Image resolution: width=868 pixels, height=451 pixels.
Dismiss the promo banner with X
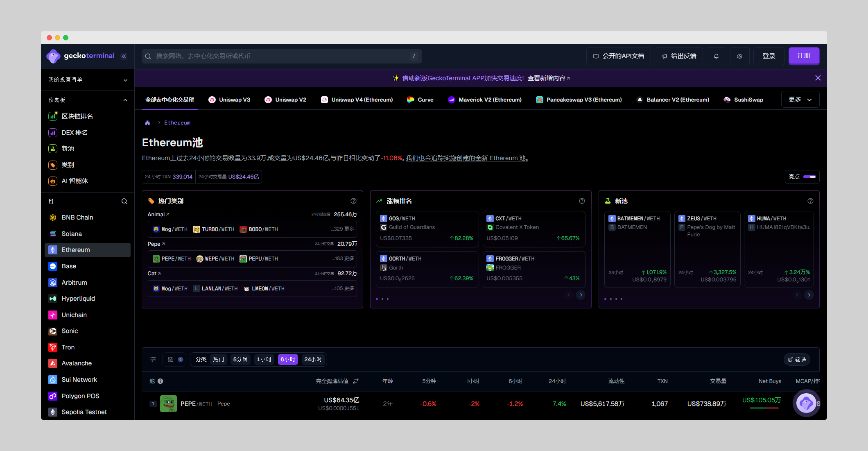pos(818,78)
